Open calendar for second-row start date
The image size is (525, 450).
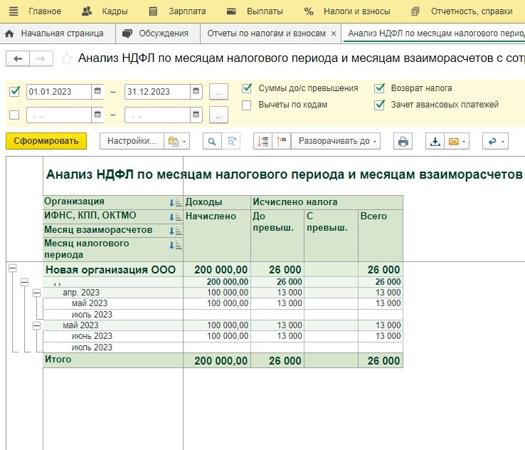coord(97,115)
